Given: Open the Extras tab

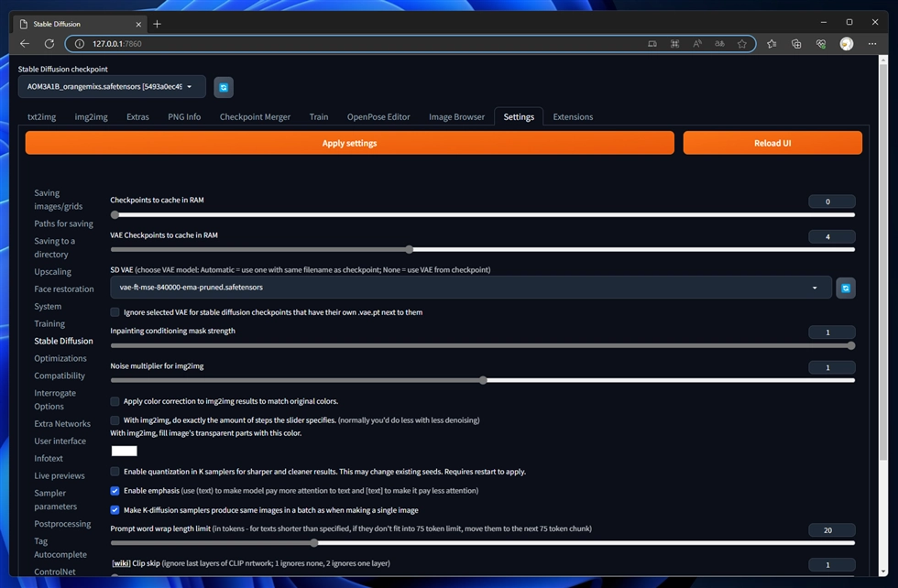Looking at the screenshot, I should click(137, 117).
